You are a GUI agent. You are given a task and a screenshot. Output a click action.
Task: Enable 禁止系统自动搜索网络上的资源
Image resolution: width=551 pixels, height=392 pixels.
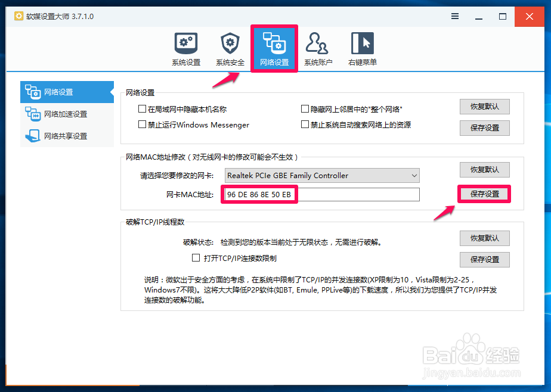[x=304, y=124]
